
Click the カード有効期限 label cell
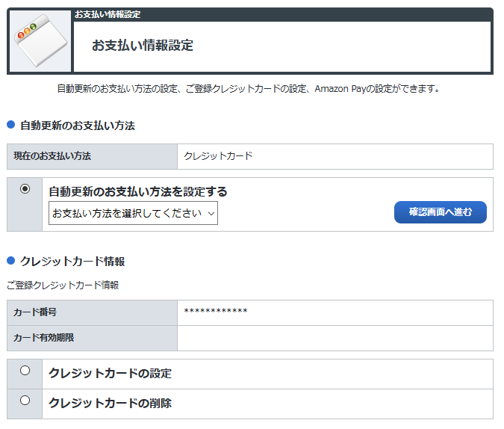(93, 338)
